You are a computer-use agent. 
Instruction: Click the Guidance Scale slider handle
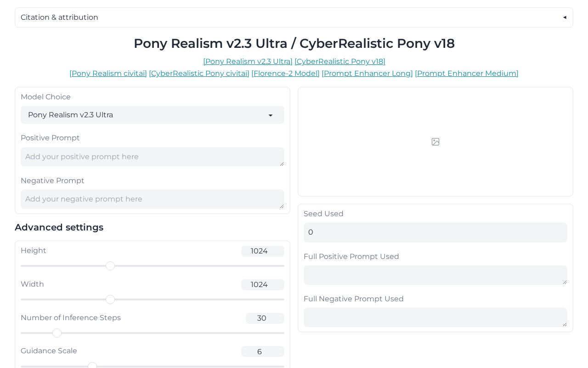point(92,366)
